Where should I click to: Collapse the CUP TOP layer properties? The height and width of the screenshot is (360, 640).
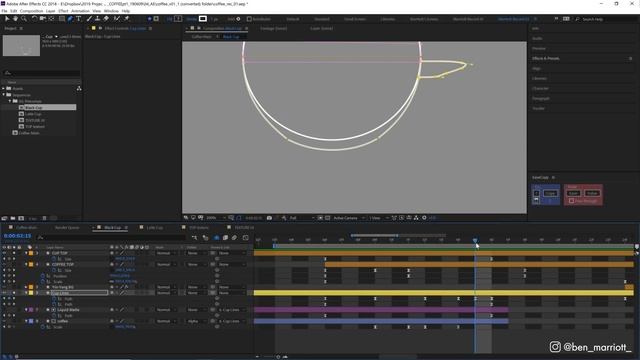click(26, 253)
